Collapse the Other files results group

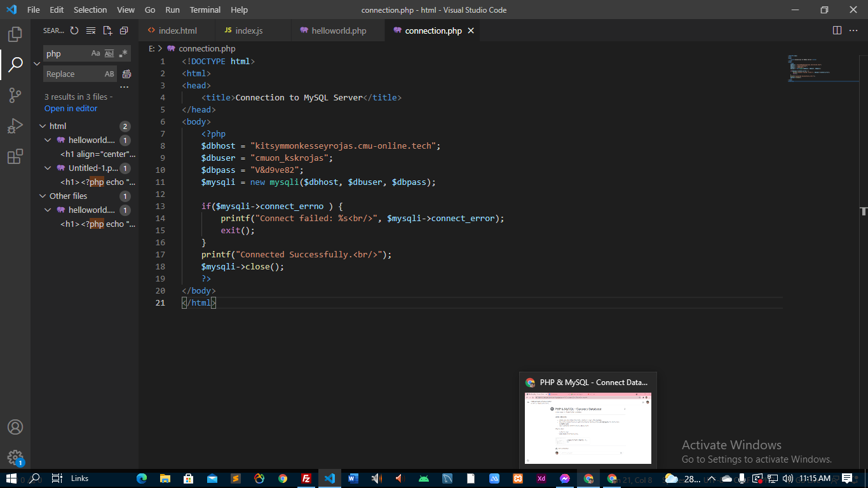[43, 196]
